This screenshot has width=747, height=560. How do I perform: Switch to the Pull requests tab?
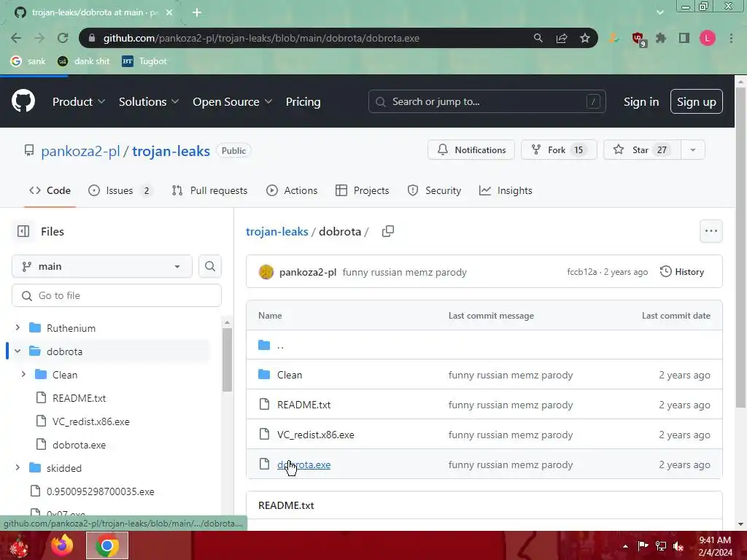pyautogui.click(x=209, y=190)
